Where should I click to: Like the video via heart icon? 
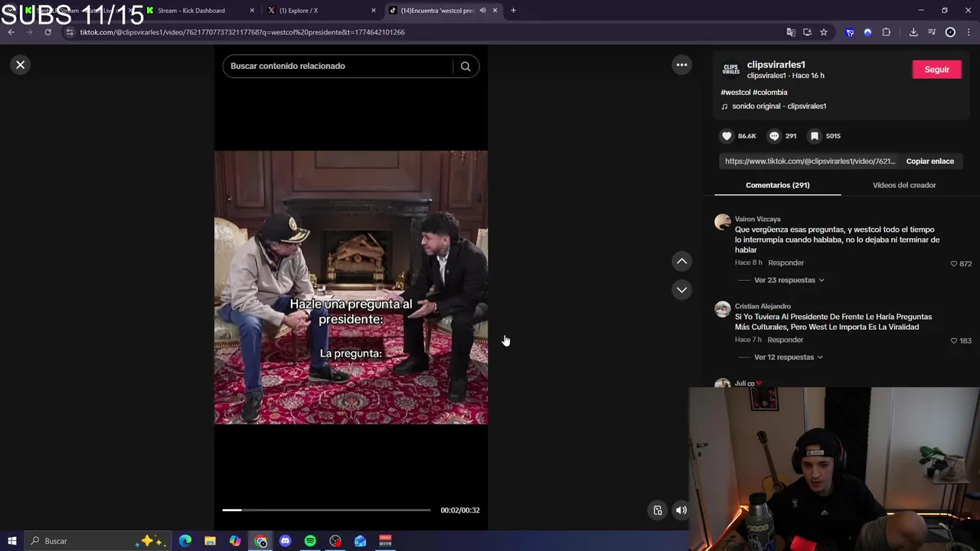727,135
